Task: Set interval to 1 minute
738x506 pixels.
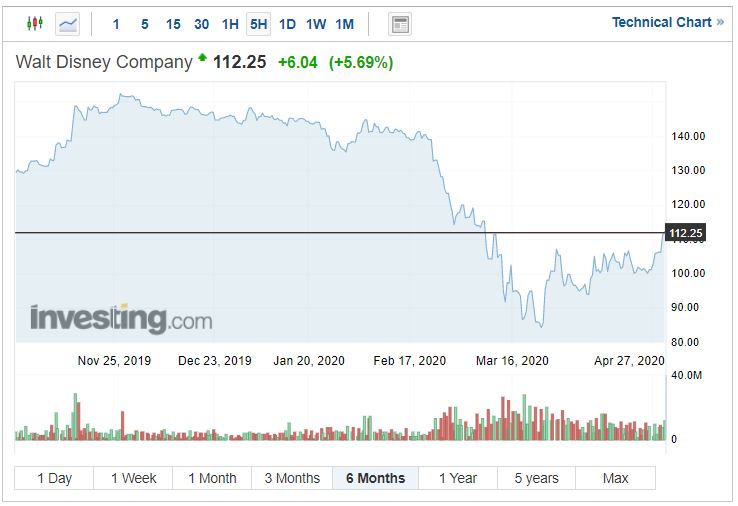Action: tap(116, 23)
